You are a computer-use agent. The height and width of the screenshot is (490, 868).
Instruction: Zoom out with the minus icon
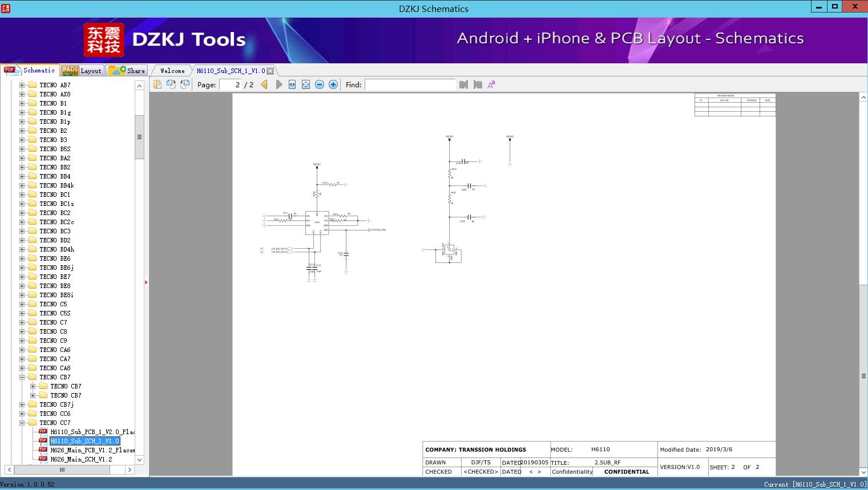[x=320, y=84]
